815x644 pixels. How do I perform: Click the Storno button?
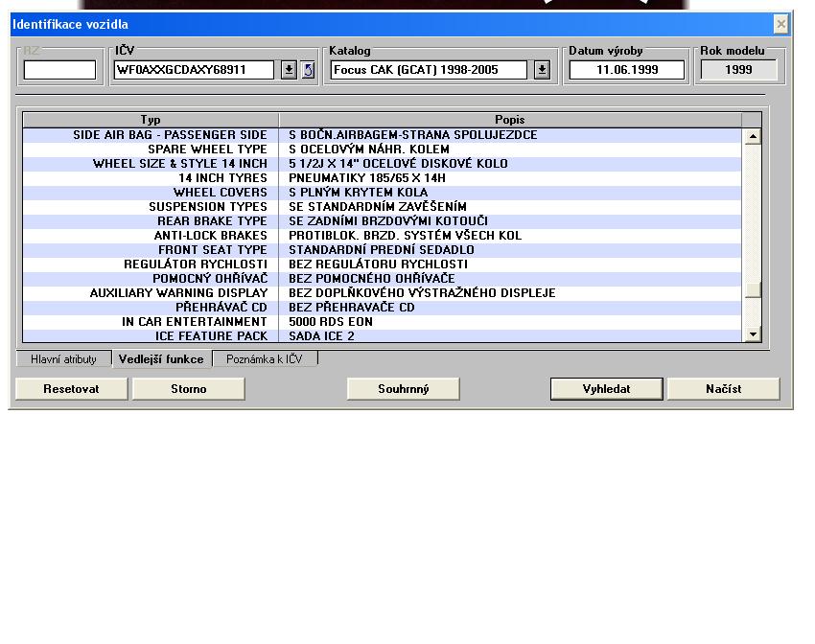pyautogui.click(x=188, y=388)
